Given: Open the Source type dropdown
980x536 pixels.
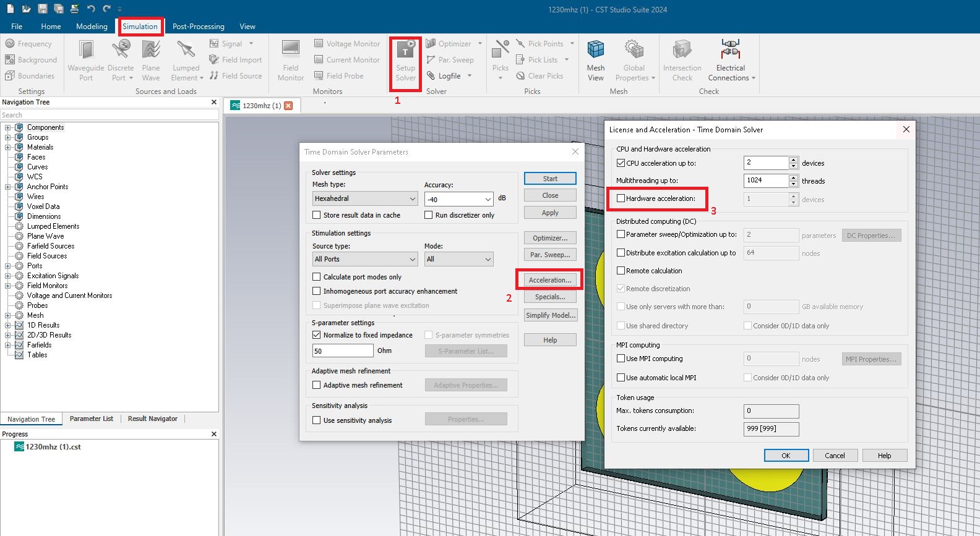Looking at the screenshot, I should [x=365, y=259].
